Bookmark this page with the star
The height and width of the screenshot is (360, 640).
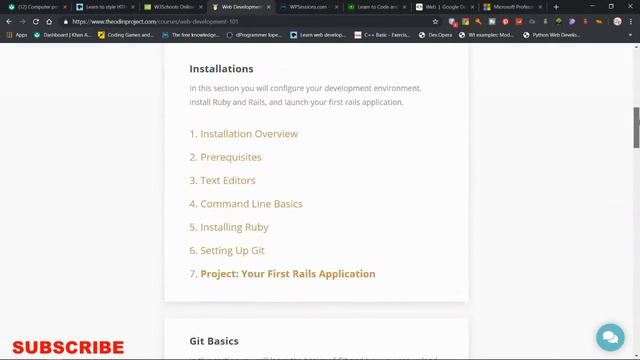pyautogui.click(x=435, y=22)
